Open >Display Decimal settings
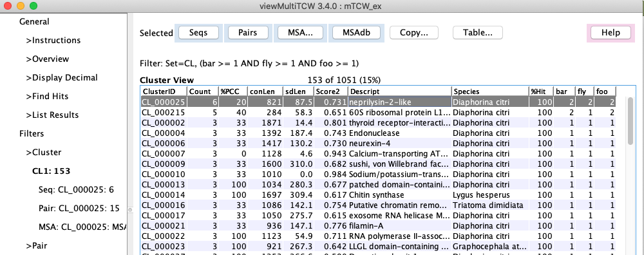Viewport: 644px width, 255px height. click(62, 78)
